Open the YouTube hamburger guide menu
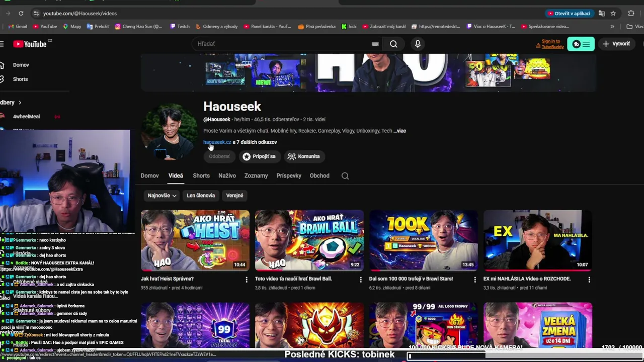 2,44
